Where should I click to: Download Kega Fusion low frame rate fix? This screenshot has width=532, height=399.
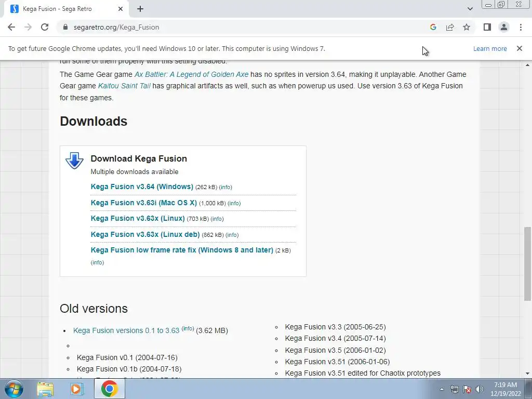click(182, 250)
